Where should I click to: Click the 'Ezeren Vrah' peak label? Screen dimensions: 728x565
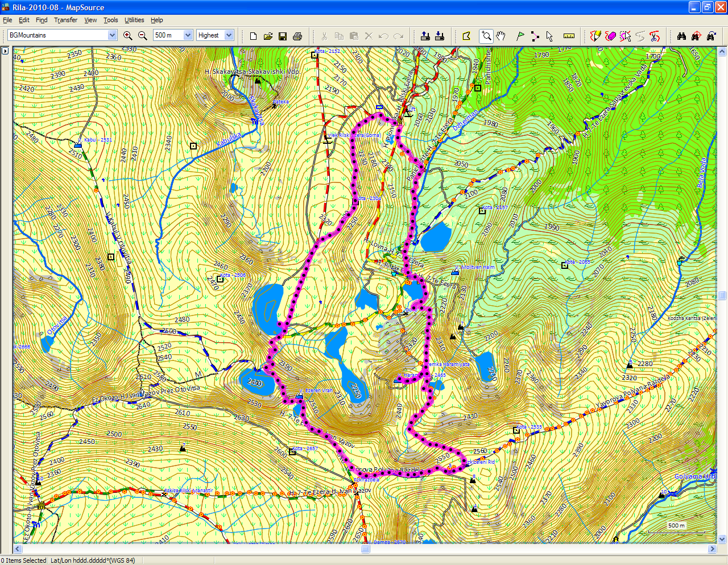(x=319, y=391)
